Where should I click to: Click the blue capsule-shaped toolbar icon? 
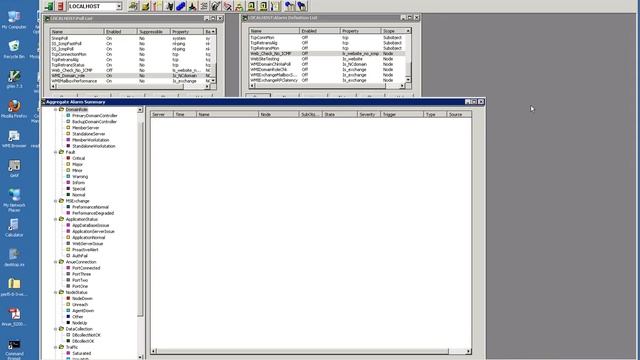click(x=180, y=6)
